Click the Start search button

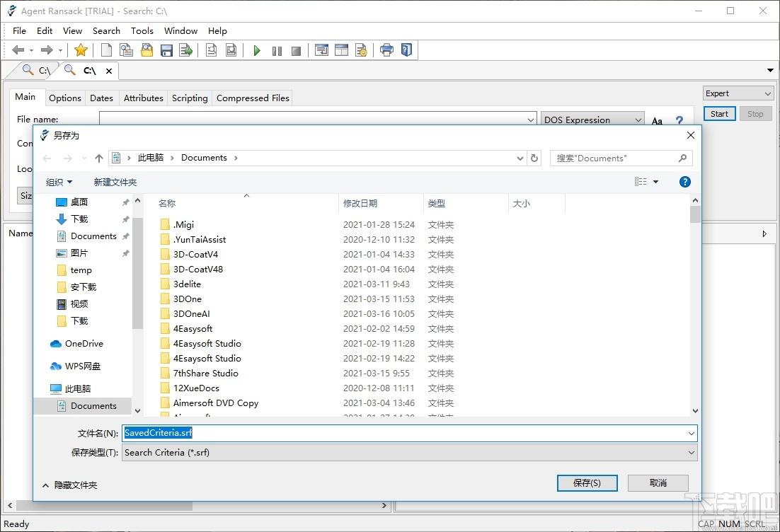pyautogui.click(x=719, y=114)
